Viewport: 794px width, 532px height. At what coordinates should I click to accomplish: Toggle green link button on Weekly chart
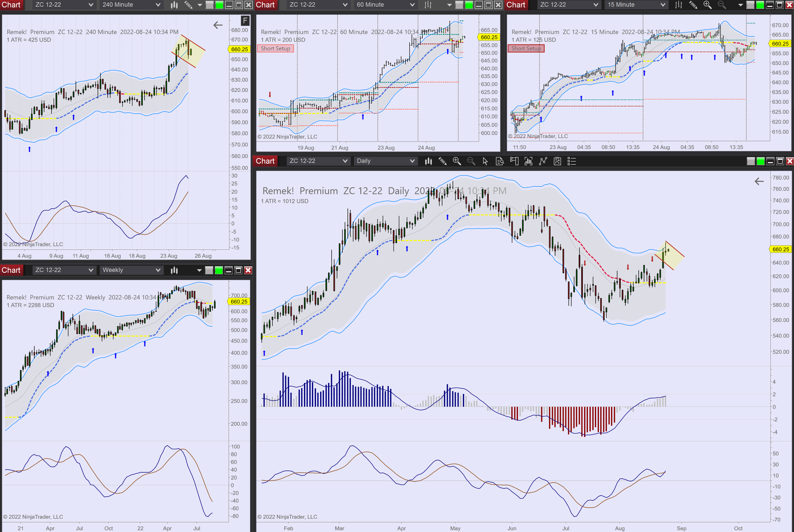click(x=219, y=270)
